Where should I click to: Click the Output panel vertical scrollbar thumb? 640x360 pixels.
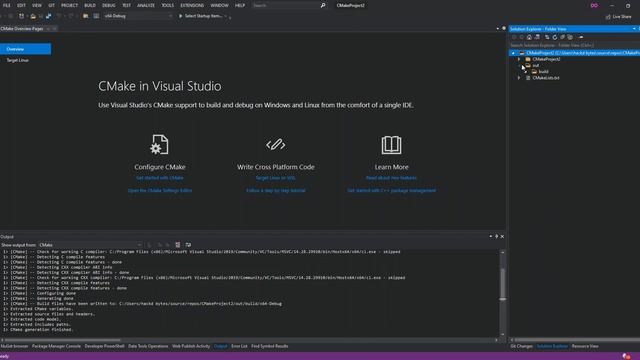[502, 284]
